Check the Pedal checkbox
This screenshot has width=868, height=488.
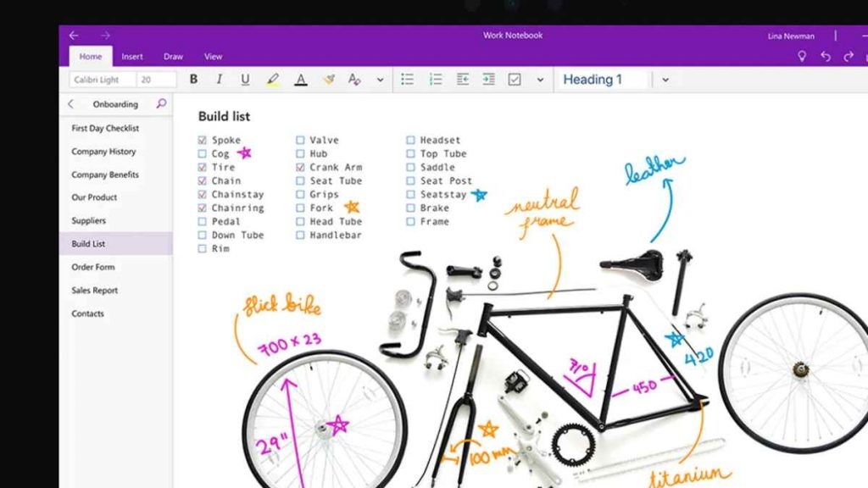click(x=202, y=221)
